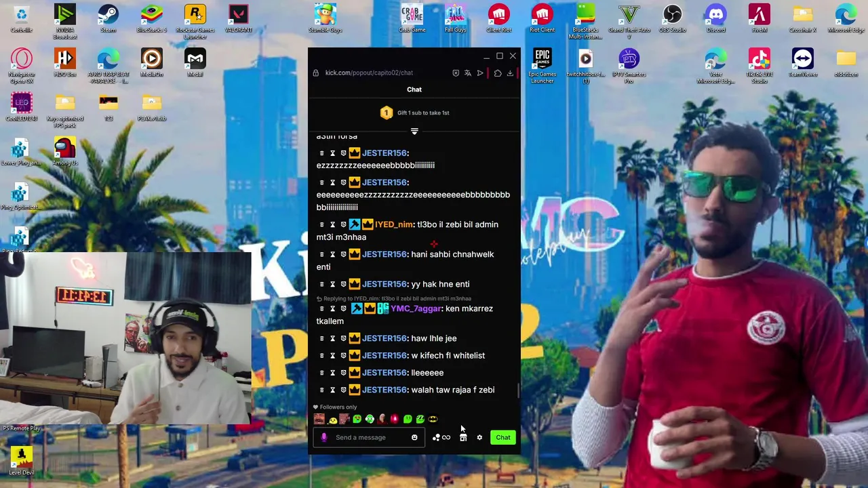Click the Chat heading tab
The width and height of the screenshot is (868, 488).
click(414, 89)
